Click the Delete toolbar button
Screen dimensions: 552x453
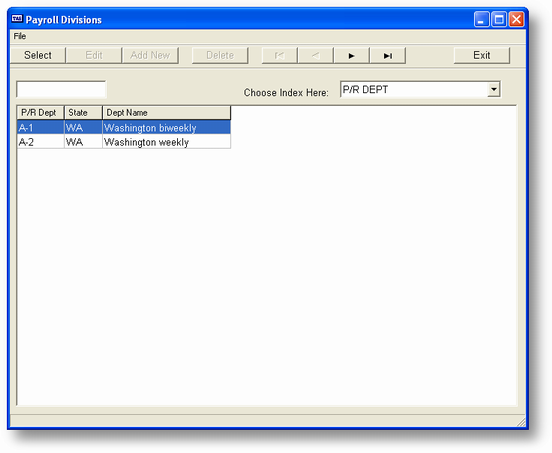[220, 55]
